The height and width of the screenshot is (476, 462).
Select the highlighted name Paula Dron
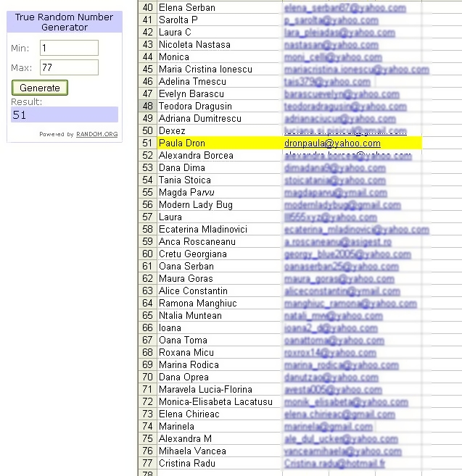click(182, 143)
